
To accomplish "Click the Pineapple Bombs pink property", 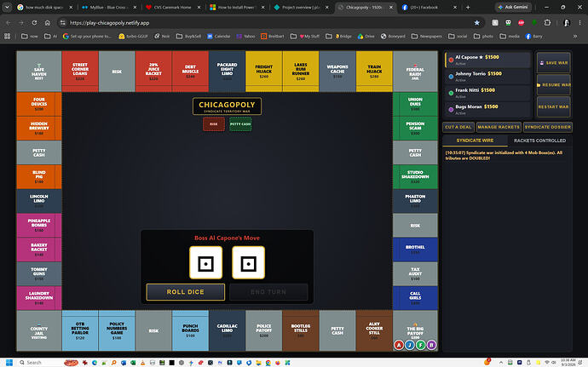I will click(39, 226).
